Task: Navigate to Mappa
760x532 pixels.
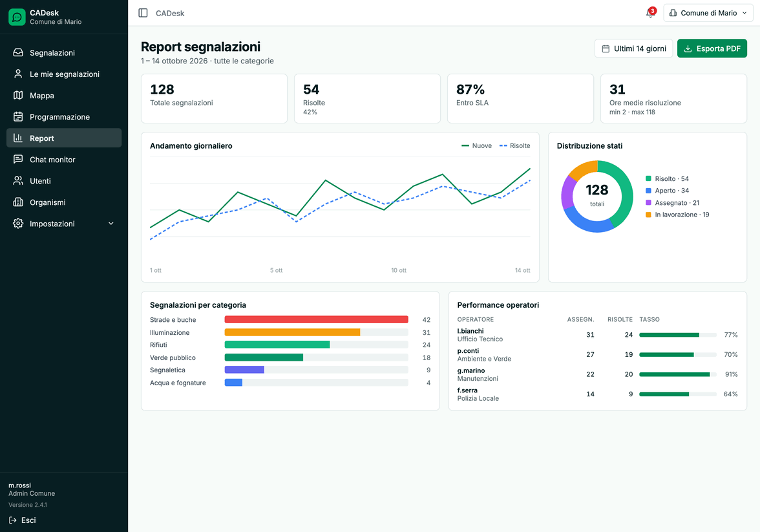Action: tap(64, 95)
